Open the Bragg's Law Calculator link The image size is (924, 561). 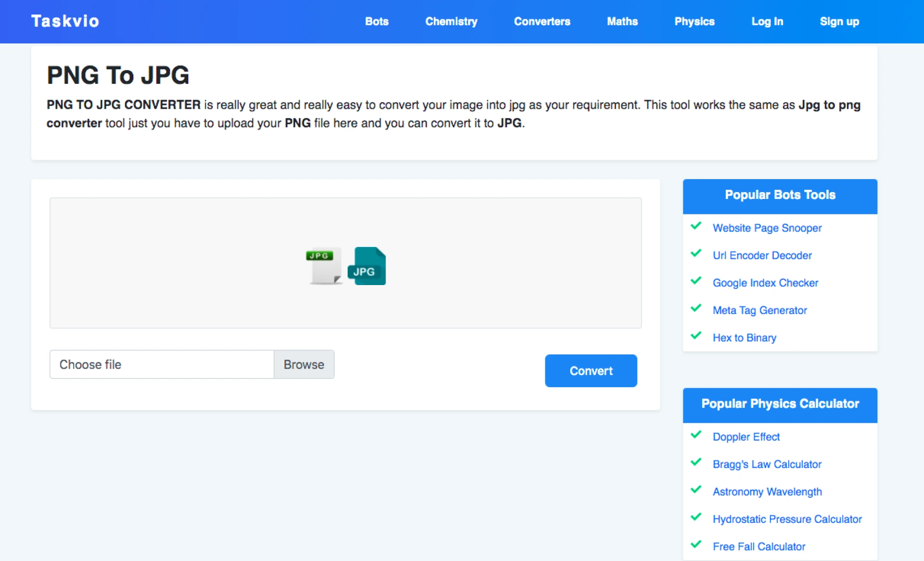(767, 465)
